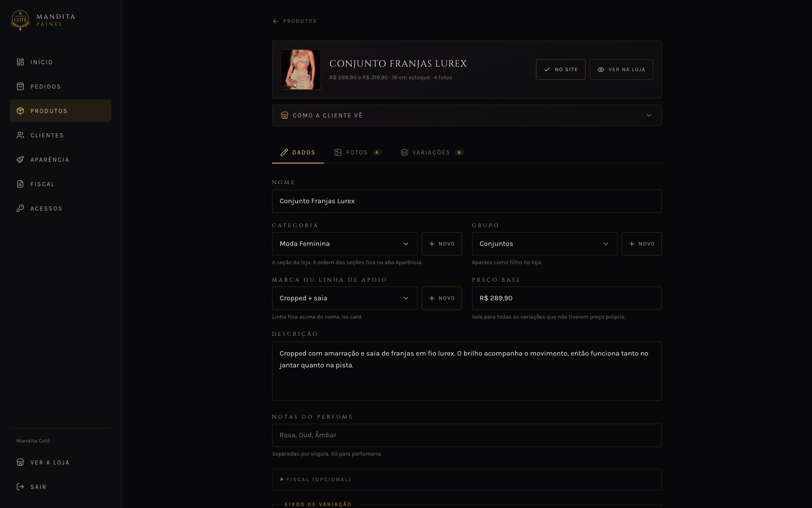The height and width of the screenshot is (508, 812).
Task: Click the Conjunto Franjas Lurex header title
Action: (398, 64)
